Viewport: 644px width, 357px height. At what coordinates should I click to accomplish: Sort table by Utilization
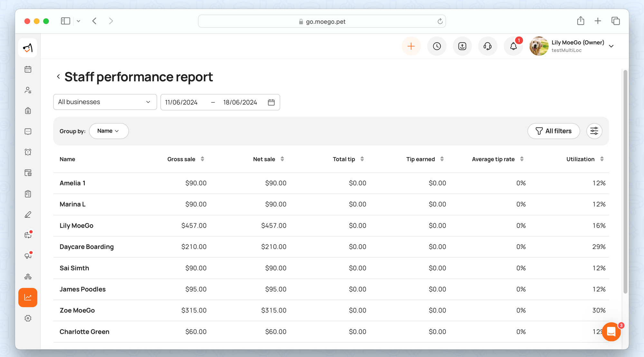(601, 159)
